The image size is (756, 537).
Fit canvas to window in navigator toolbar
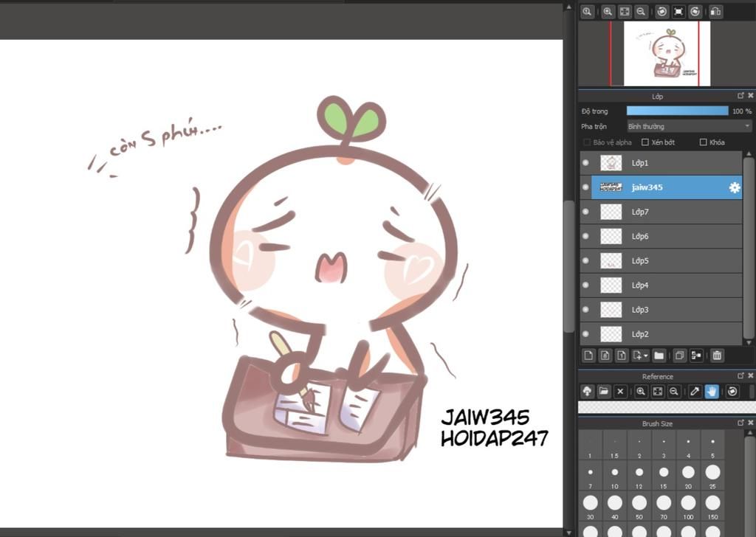click(625, 12)
